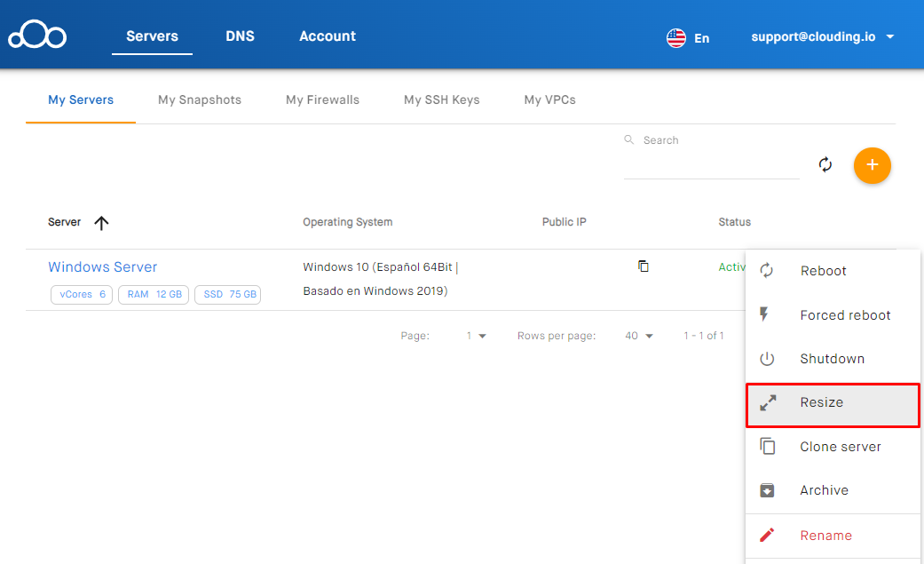Click Rename in the context menu
This screenshot has height=564, width=924.
coord(825,536)
